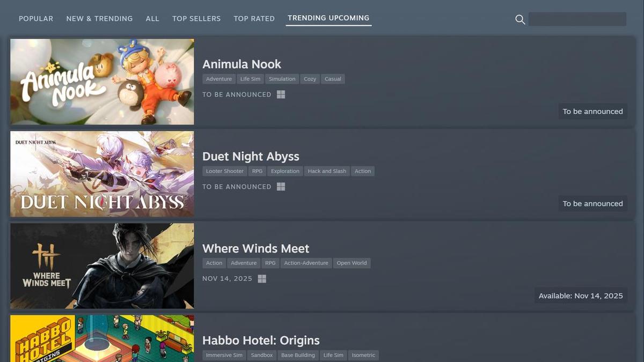The width and height of the screenshot is (644, 362).
Task: Select the Life Sim tag under Animula Nook
Action: [250, 79]
